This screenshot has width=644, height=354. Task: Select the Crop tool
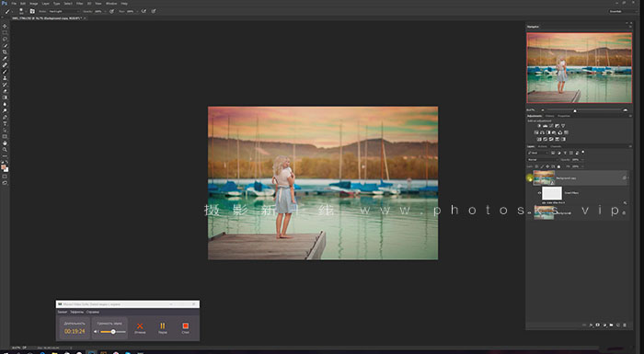[x=5, y=52]
